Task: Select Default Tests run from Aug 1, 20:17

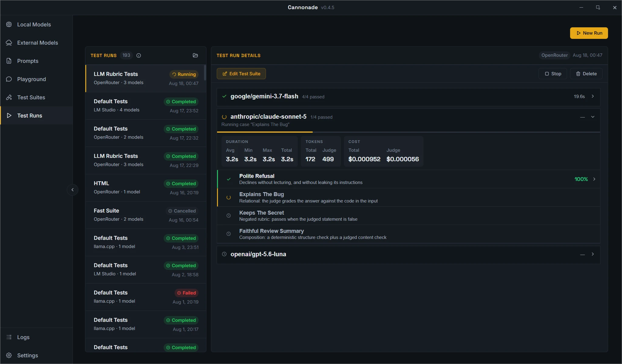Action: point(146,324)
